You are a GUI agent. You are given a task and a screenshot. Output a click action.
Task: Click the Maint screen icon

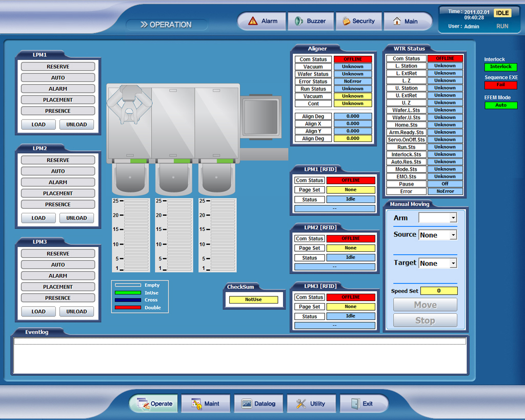pyautogui.click(x=197, y=404)
